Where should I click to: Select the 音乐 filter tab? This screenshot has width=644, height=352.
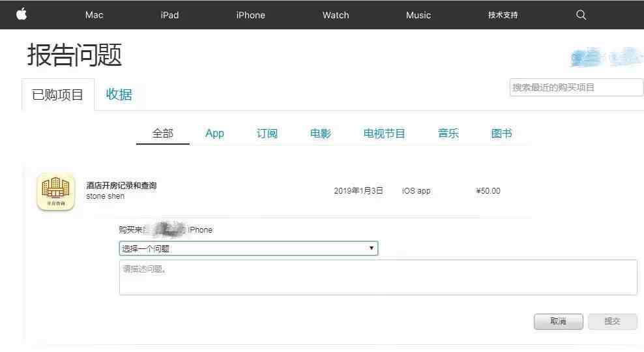pyautogui.click(x=448, y=134)
